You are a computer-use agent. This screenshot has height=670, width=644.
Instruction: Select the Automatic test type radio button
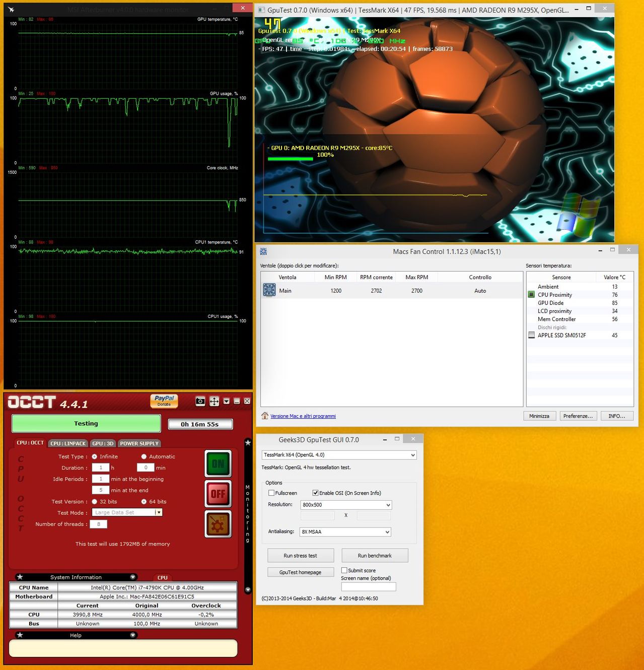coord(144,456)
